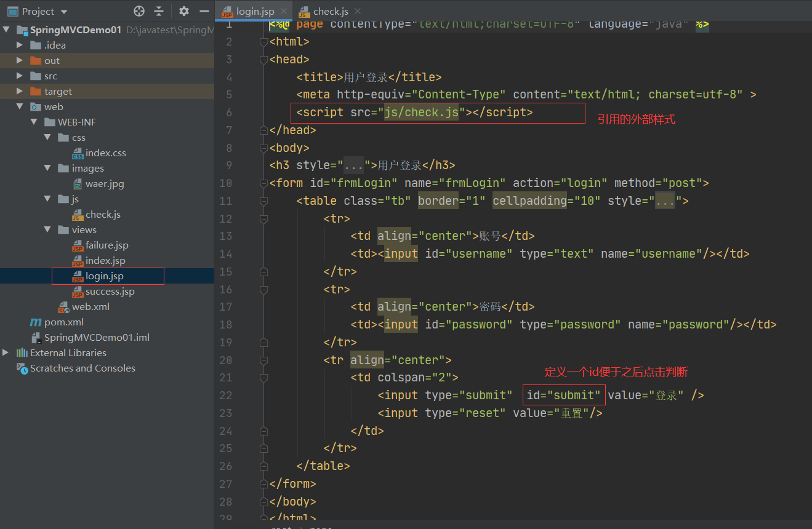This screenshot has height=529, width=812.
Task: Click the id="username" attribute
Action: click(469, 254)
